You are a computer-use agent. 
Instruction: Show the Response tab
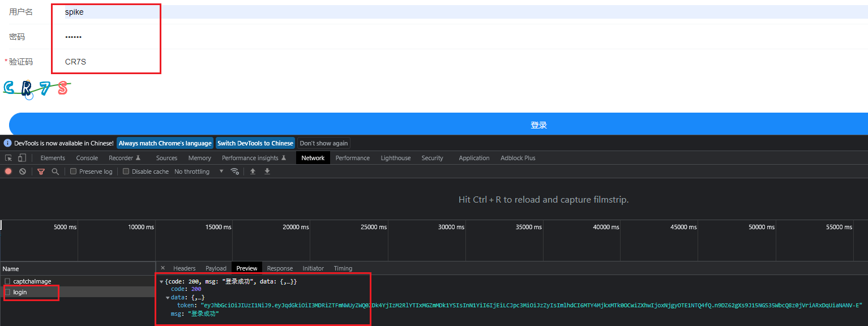[280, 268]
